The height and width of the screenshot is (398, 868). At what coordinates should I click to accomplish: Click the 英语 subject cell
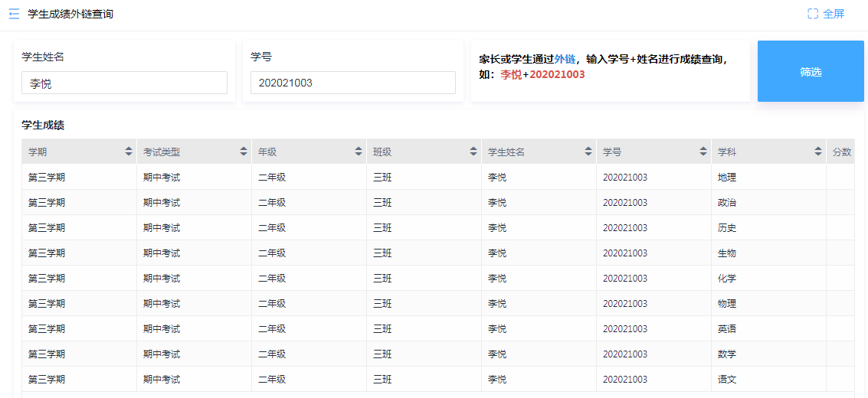[726, 329]
